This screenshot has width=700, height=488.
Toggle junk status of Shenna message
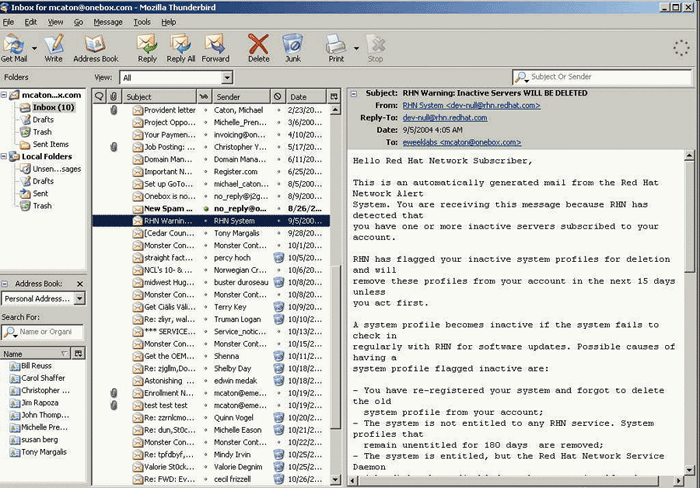click(279, 356)
